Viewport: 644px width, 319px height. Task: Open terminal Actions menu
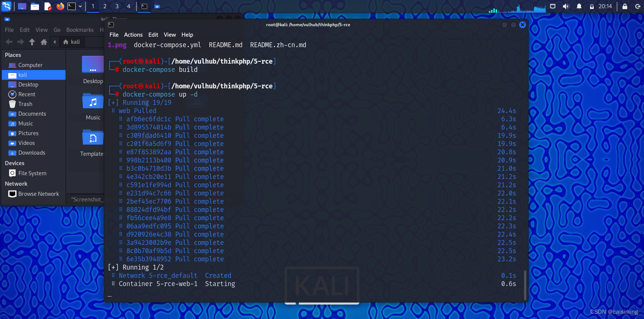(133, 35)
